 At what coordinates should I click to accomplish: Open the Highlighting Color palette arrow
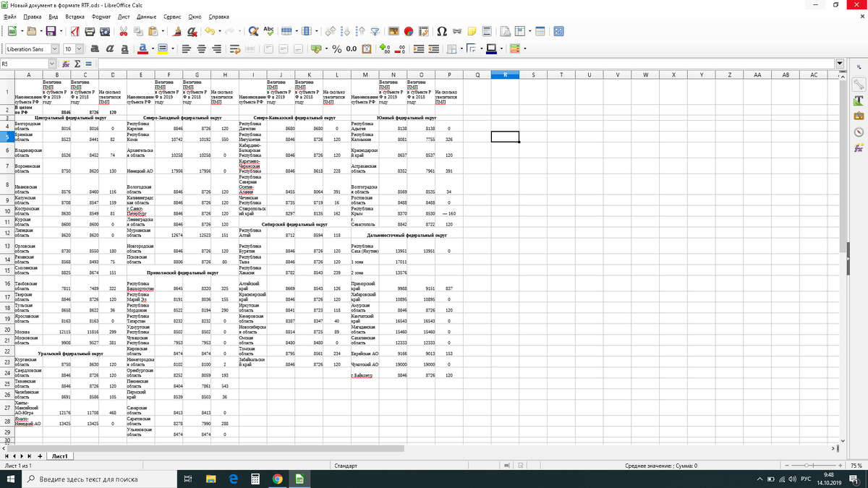click(x=173, y=49)
